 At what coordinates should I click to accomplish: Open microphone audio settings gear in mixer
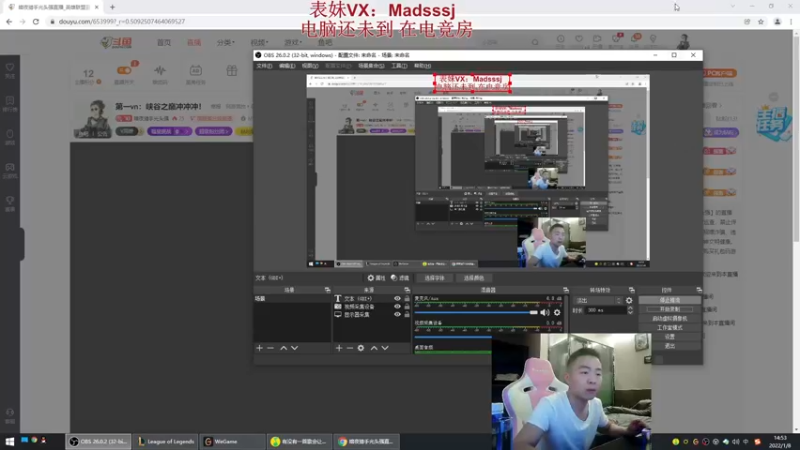[x=557, y=312]
